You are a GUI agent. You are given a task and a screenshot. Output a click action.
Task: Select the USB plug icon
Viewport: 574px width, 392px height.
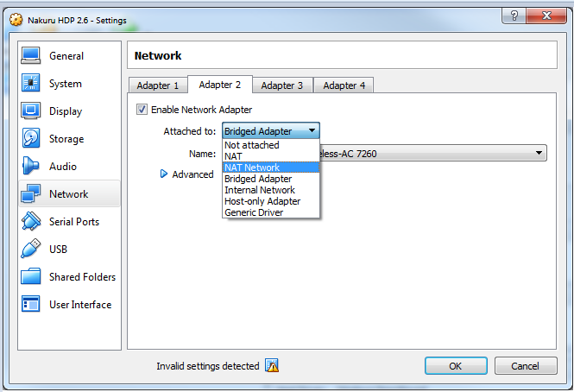31,249
